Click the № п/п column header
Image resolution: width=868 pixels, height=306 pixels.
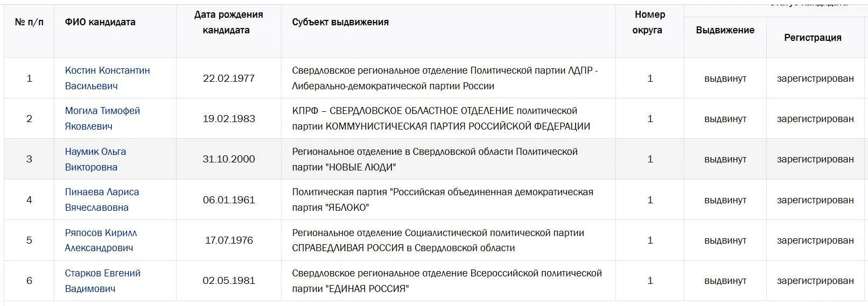tap(29, 22)
